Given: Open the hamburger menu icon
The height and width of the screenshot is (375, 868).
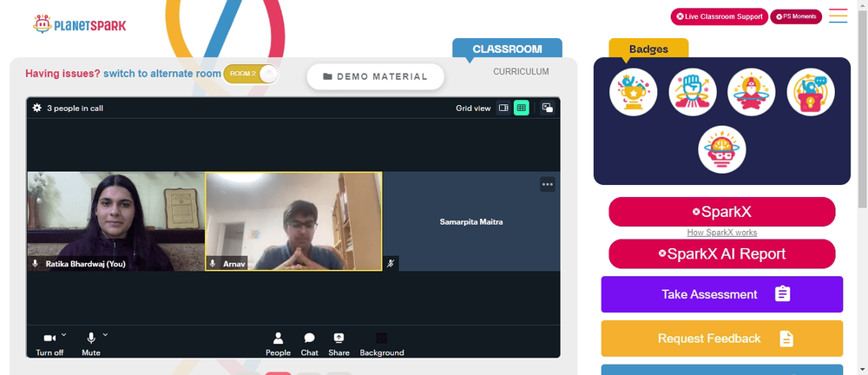Looking at the screenshot, I should [838, 16].
